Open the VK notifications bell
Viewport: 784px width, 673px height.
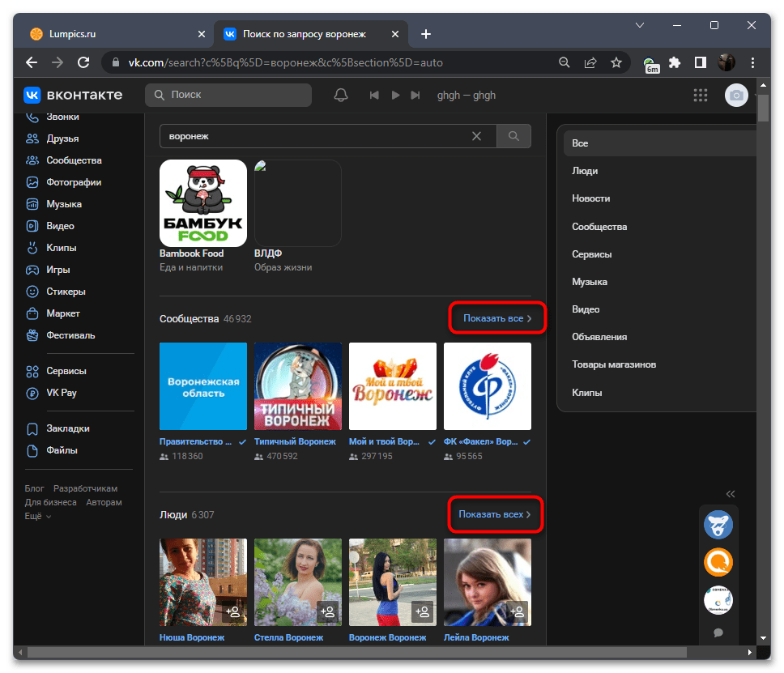click(341, 95)
